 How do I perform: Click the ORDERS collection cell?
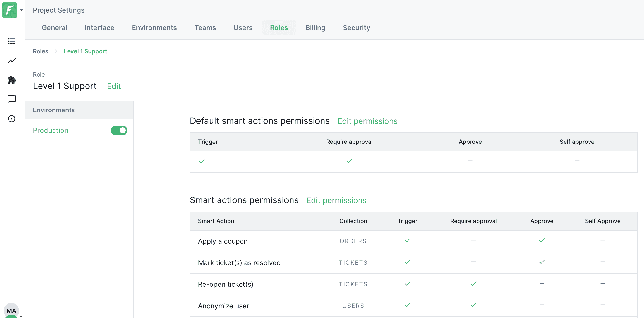coord(353,241)
